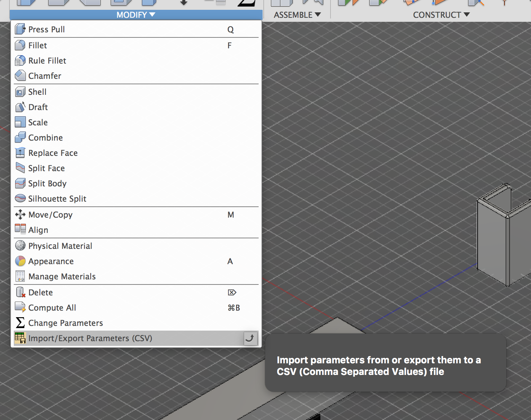
Task: Expand the ASSEMBLE dropdown
Action: point(297,15)
